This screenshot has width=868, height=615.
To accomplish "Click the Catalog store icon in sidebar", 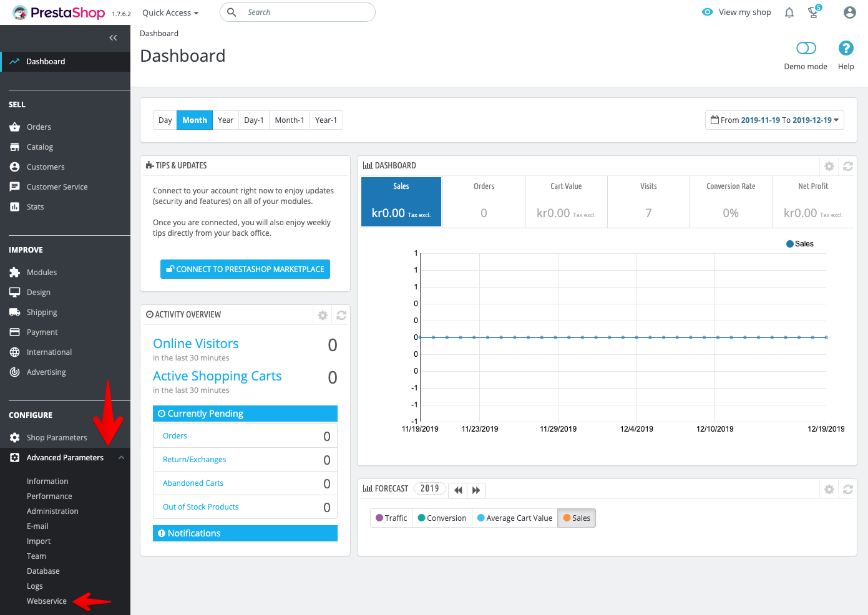I will 15,147.
